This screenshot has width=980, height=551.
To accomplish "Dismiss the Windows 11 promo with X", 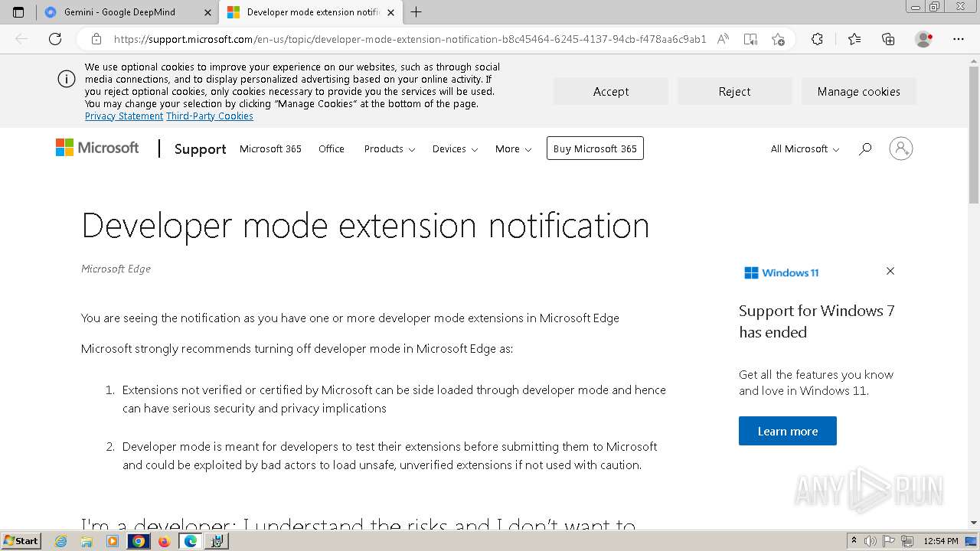I will [x=890, y=271].
